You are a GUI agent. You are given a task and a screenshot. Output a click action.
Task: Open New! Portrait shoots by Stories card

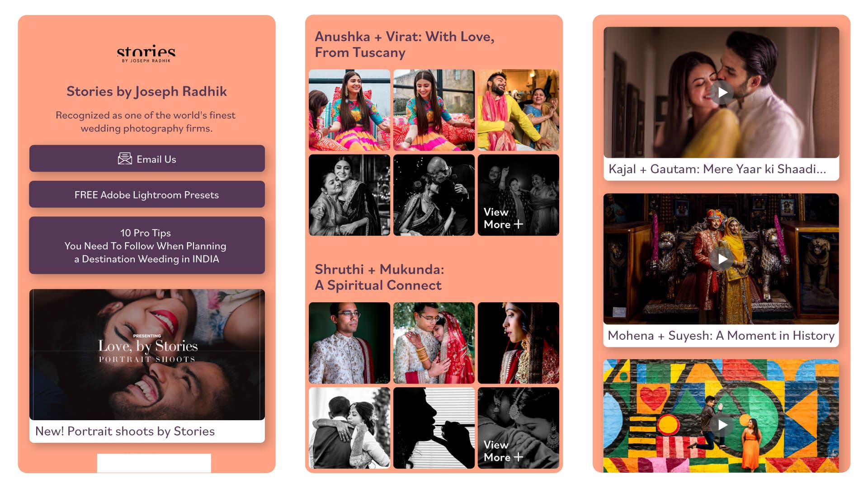(147, 366)
